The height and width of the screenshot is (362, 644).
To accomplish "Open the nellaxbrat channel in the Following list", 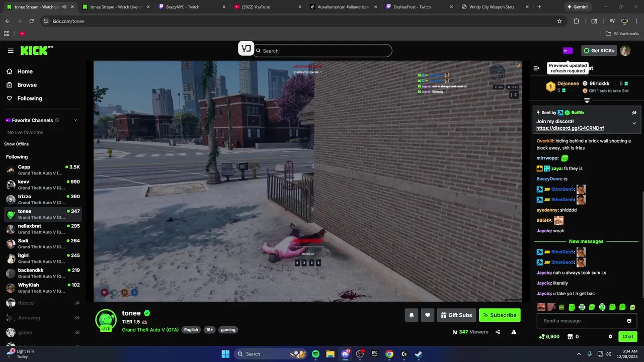I will [x=43, y=229].
